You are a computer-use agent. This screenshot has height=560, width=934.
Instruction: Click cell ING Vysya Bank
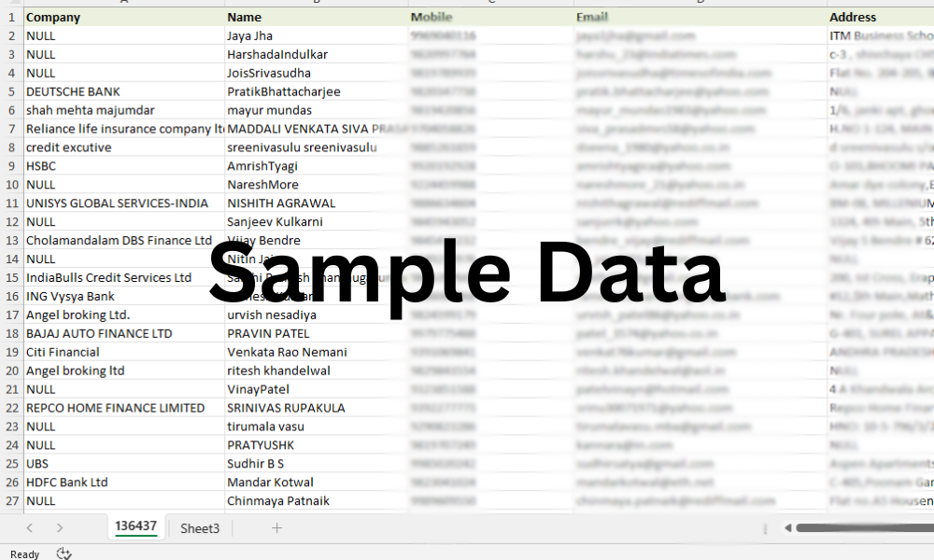[124, 297]
